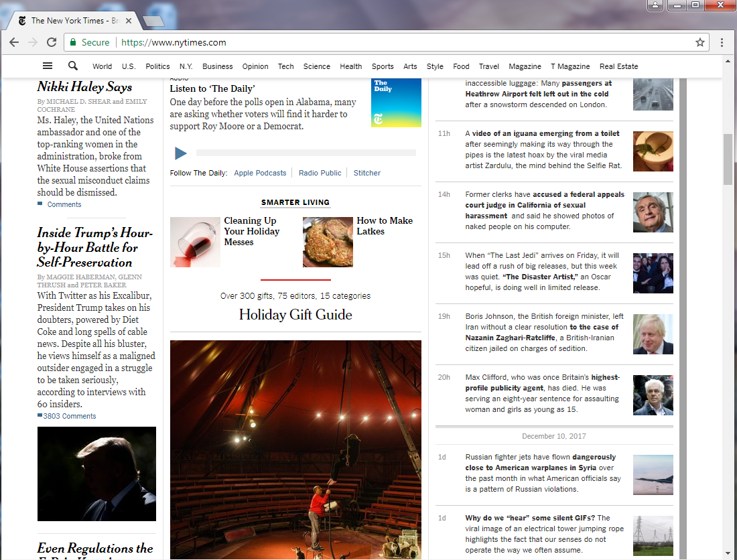This screenshot has width=737, height=560.
Task: Go to the Real Estate section
Action: tap(618, 66)
